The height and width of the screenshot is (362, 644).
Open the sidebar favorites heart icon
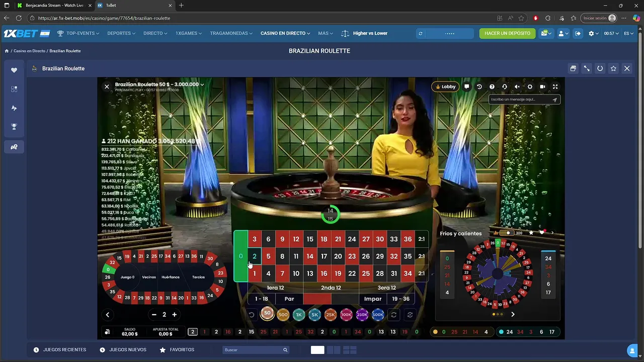pyautogui.click(x=14, y=70)
